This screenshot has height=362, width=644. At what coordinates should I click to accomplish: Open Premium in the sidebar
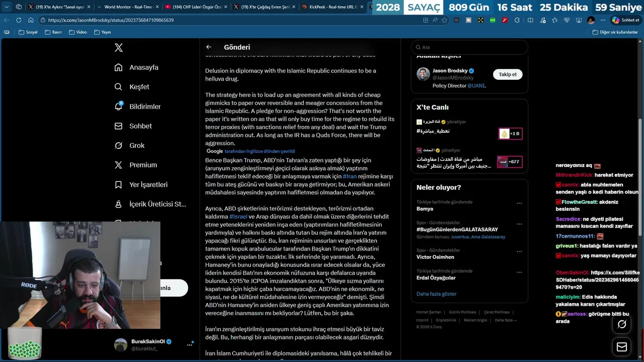(x=136, y=165)
